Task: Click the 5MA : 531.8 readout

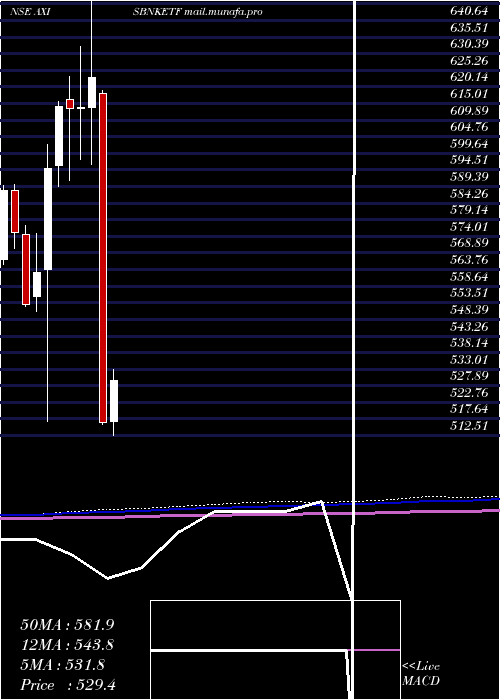Action: [x=62, y=666]
